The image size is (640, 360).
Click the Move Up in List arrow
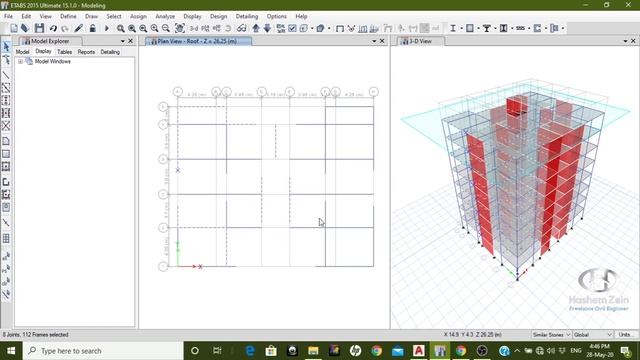256,28
